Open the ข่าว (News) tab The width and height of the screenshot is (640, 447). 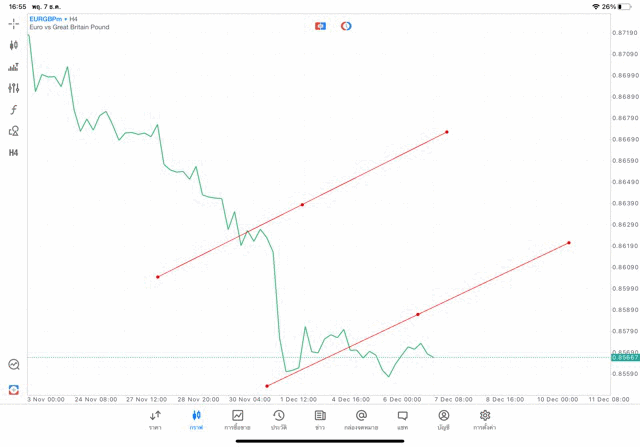[320, 419]
